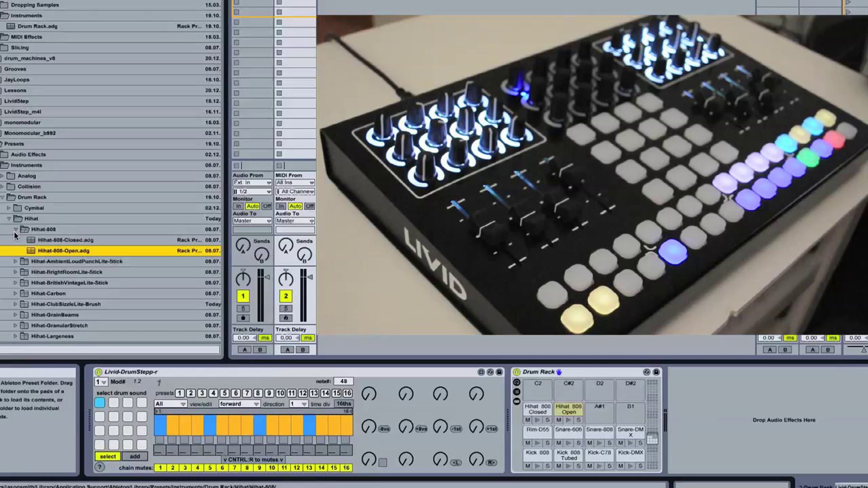Image resolution: width=868 pixels, height=488 pixels.
Task: Open the Audio From Ext. In dropdown
Action: point(252,183)
